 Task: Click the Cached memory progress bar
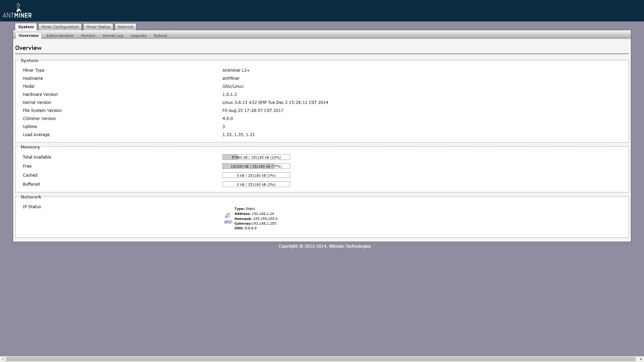click(x=256, y=175)
